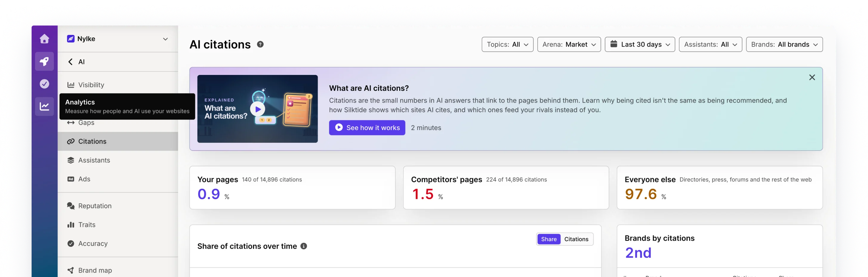Go to the Home icon in the purple rail
868x277 pixels.
tap(44, 39)
